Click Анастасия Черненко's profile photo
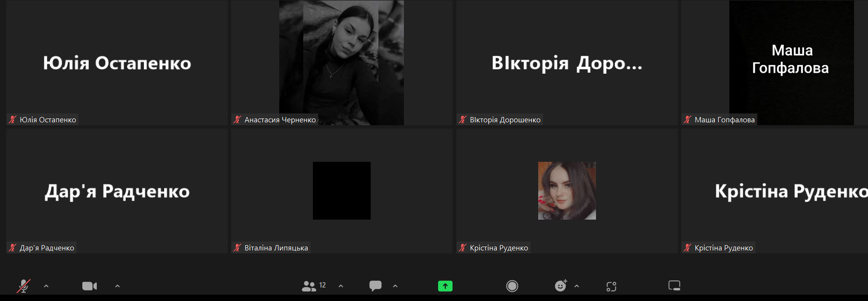 [341, 63]
